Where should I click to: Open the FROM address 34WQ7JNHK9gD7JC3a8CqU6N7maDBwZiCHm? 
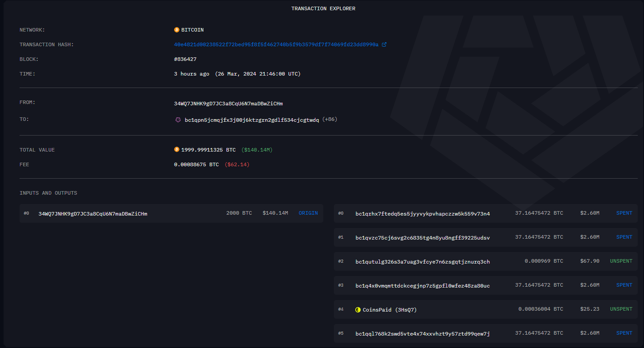pyautogui.click(x=228, y=104)
